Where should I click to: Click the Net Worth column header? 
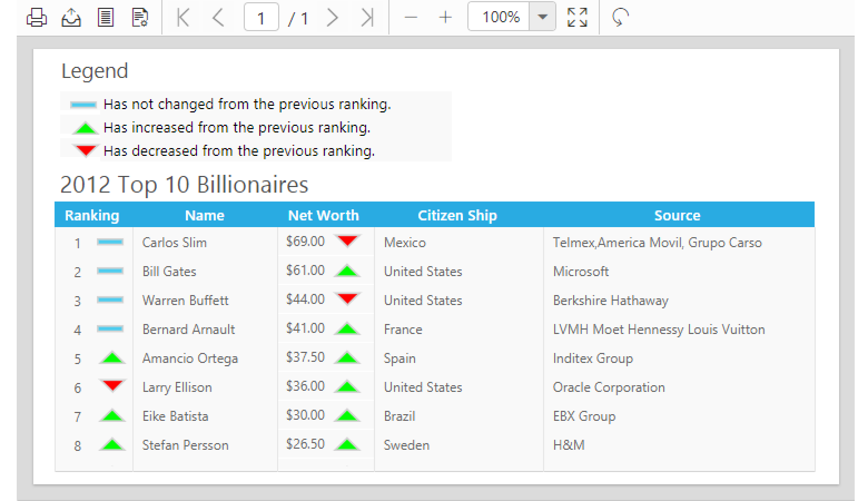pyautogui.click(x=323, y=215)
